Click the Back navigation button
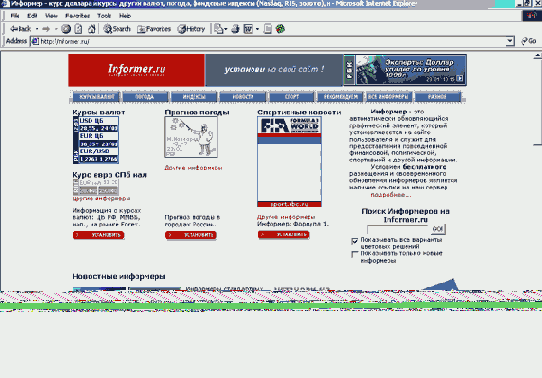Viewport: 542px width, 378px height. (x=21, y=29)
